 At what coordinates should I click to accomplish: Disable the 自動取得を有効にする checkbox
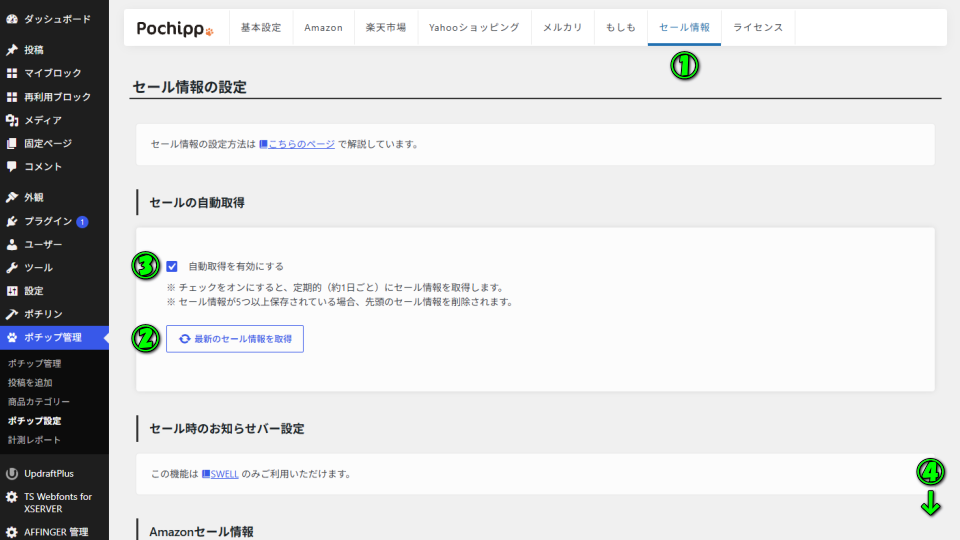point(172,266)
